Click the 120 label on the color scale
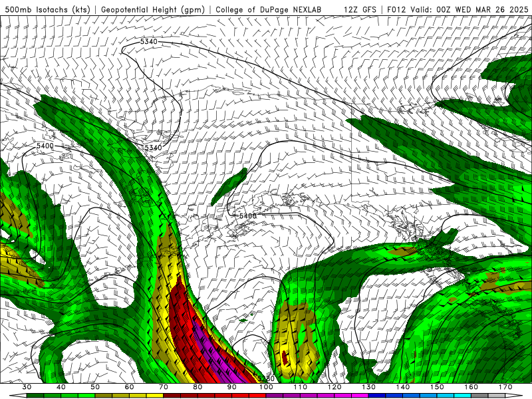The width and height of the screenshot is (532, 399). click(334, 387)
